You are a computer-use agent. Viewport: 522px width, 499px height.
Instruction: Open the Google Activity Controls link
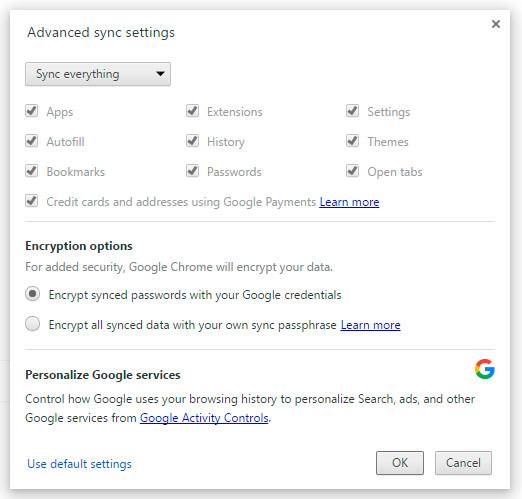pyautogui.click(x=204, y=418)
